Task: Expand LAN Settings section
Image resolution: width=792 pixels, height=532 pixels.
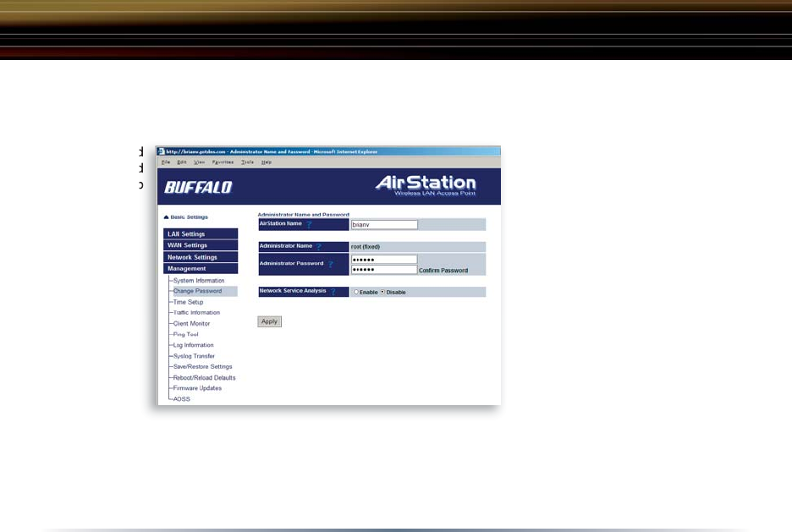Action: 201,233
